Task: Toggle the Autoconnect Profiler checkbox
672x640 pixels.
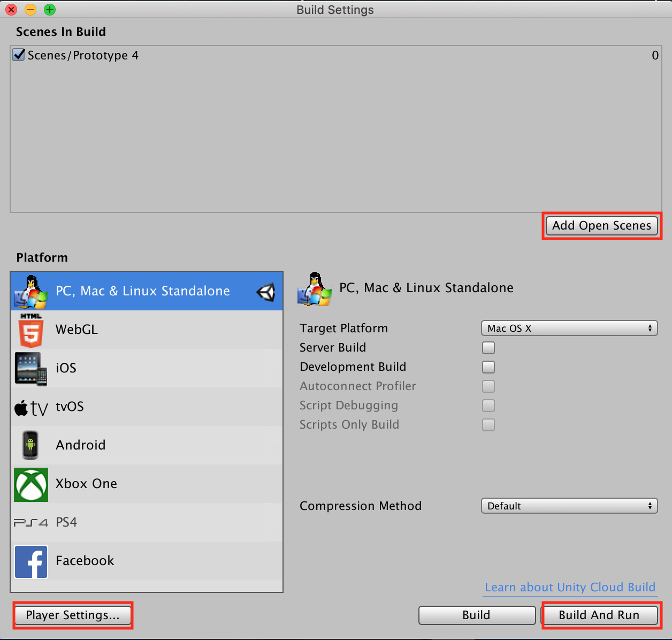Action: click(488, 386)
